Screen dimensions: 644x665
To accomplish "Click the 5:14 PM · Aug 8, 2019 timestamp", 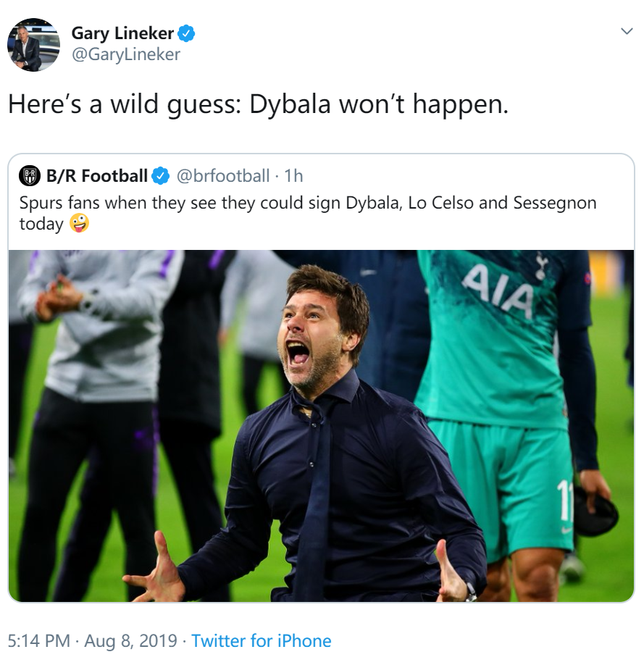I will [93, 640].
